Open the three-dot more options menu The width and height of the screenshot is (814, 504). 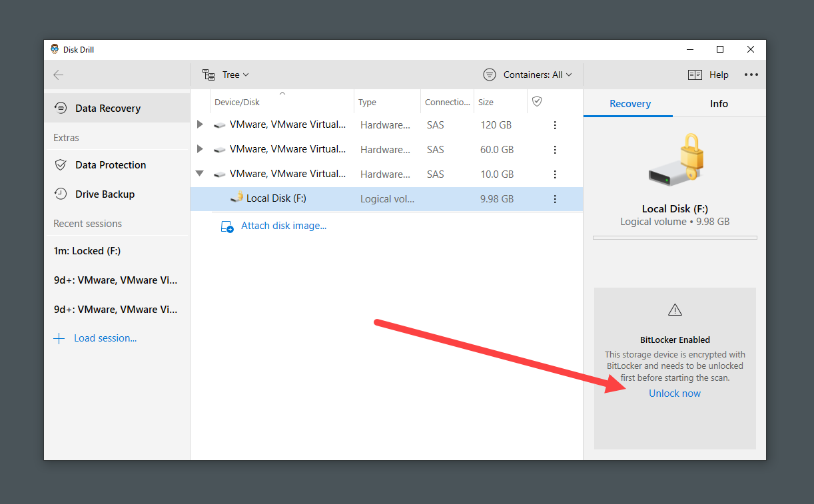[x=751, y=75]
